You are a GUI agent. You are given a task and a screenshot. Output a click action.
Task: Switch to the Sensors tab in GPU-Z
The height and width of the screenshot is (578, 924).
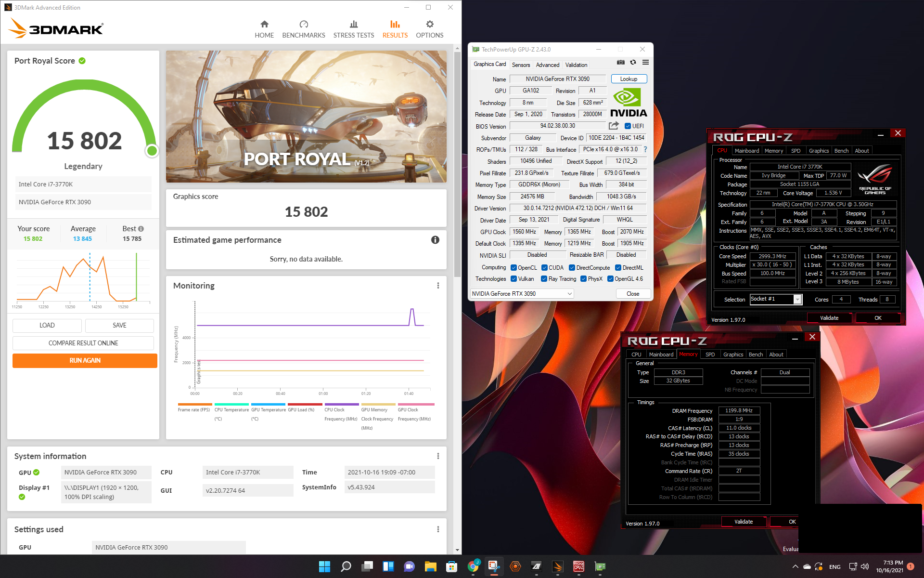(521, 65)
